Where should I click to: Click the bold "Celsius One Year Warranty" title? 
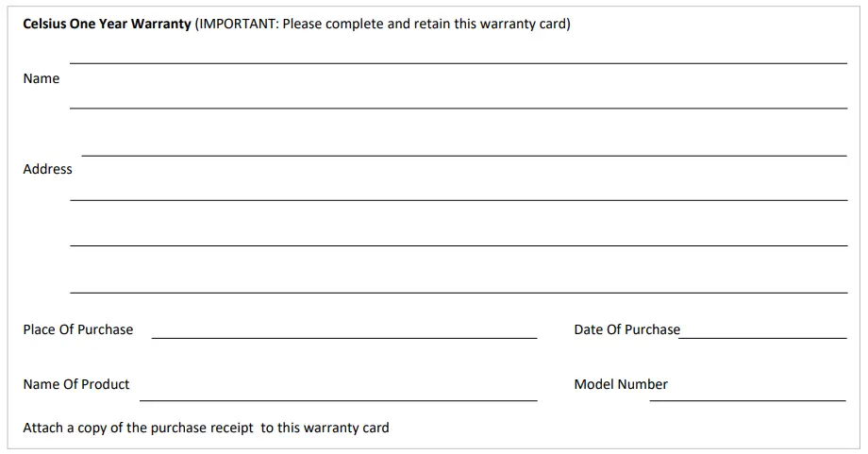107,25
